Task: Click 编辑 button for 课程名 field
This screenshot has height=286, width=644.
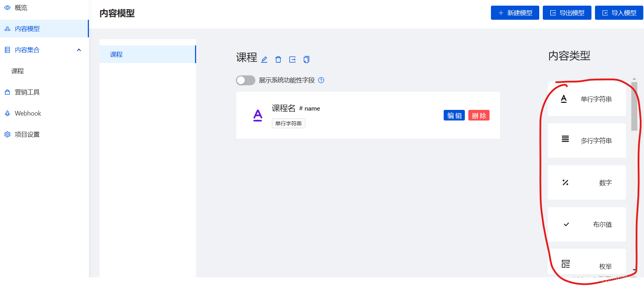Action: tap(454, 115)
